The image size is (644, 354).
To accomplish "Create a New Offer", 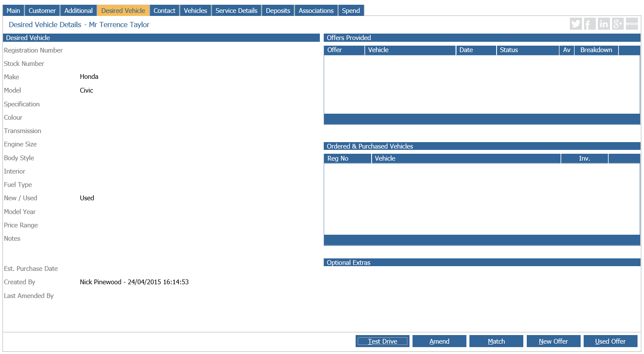I will click(x=553, y=341).
